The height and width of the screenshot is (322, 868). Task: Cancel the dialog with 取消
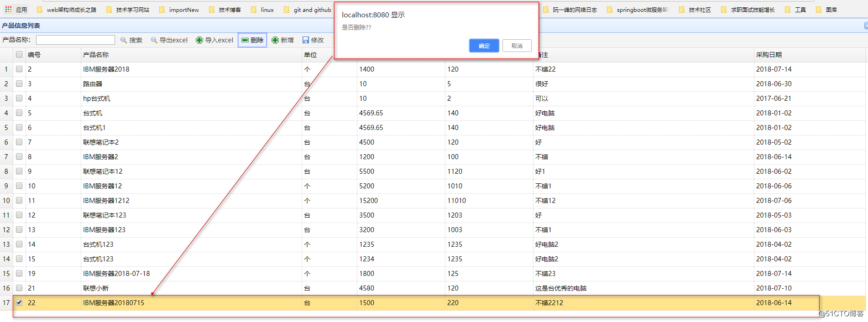pyautogui.click(x=517, y=46)
